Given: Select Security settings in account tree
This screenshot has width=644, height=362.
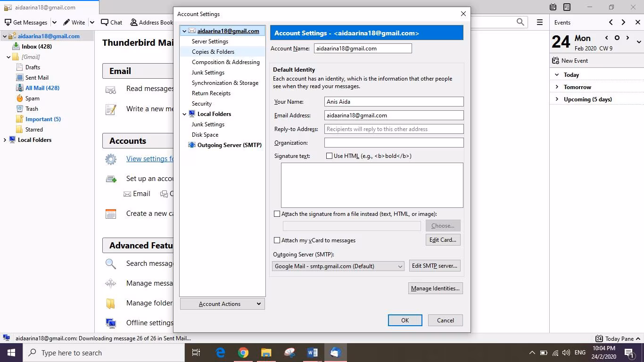Looking at the screenshot, I should point(202,104).
